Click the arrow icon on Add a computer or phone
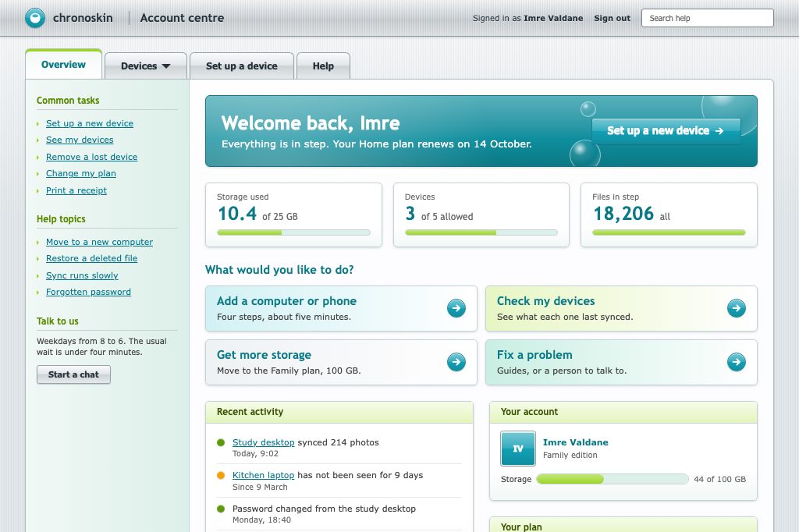Image resolution: width=799 pixels, height=532 pixels. click(x=456, y=308)
